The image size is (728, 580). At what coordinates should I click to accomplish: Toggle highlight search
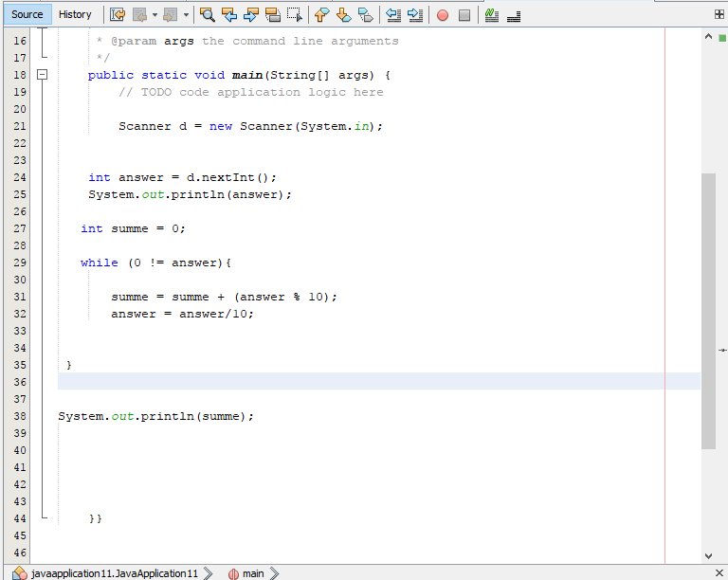coord(272,15)
